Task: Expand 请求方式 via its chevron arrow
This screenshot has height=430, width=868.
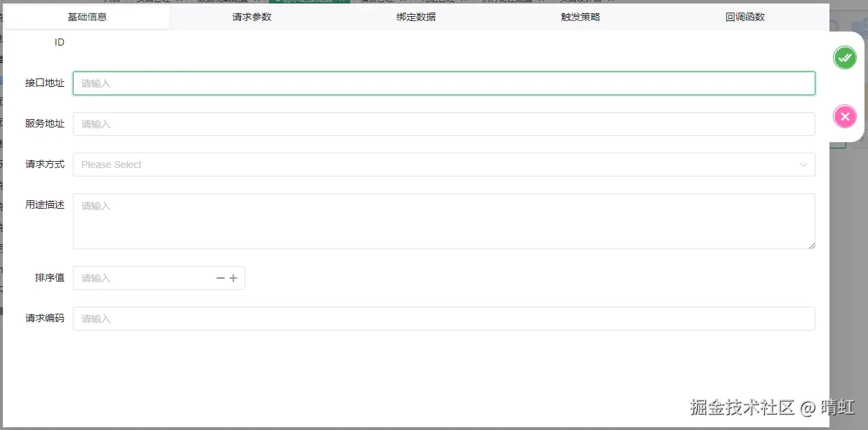Action: pyautogui.click(x=804, y=165)
